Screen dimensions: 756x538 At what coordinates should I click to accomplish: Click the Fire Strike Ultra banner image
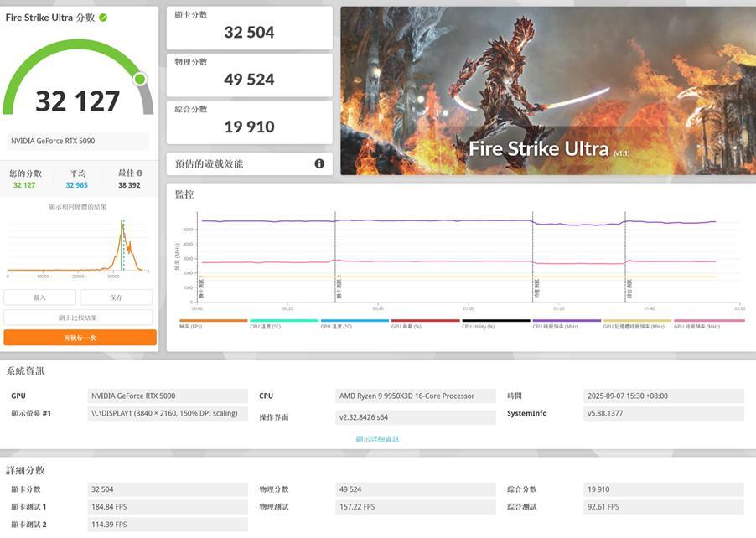click(547, 91)
